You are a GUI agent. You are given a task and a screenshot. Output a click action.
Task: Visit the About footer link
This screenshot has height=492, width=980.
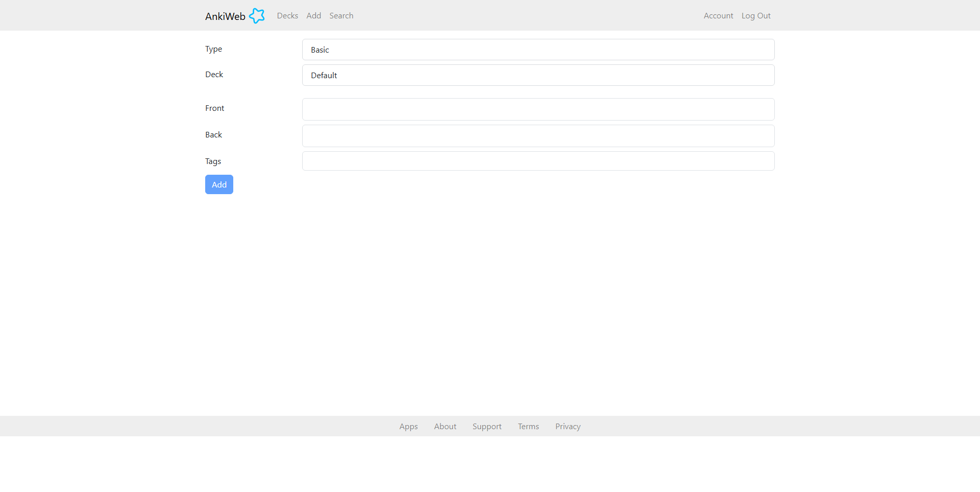pyautogui.click(x=445, y=426)
